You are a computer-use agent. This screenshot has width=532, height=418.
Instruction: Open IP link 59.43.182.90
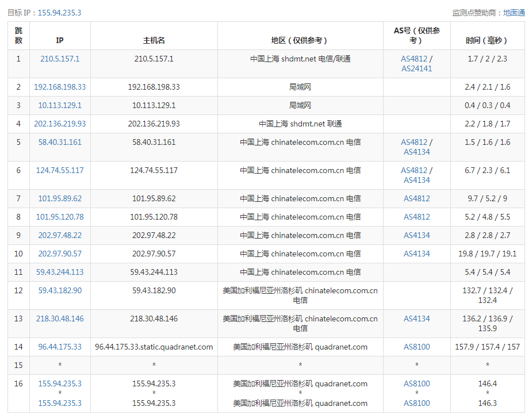click(60, 290)
